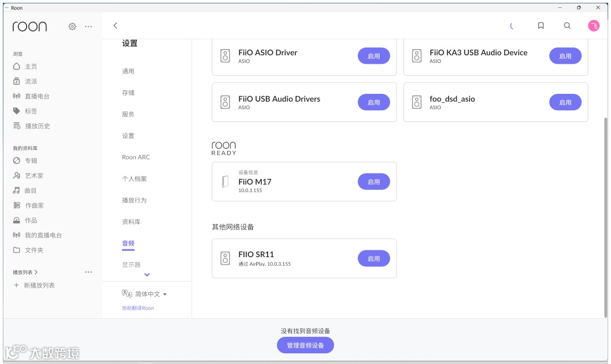This screenshot has height=364, width=611.
Task: Open 显示器 displays settings tab
Action: click(x=131, y=265)
